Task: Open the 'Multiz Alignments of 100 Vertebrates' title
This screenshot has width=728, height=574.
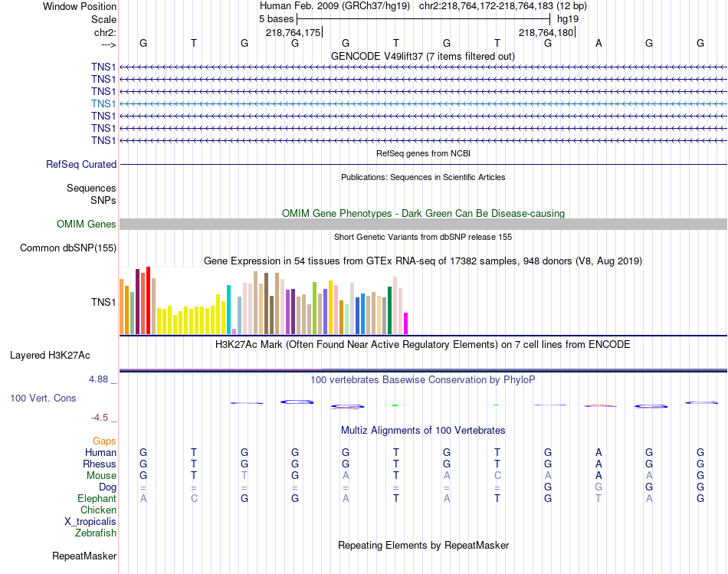Action: [423, 431]
